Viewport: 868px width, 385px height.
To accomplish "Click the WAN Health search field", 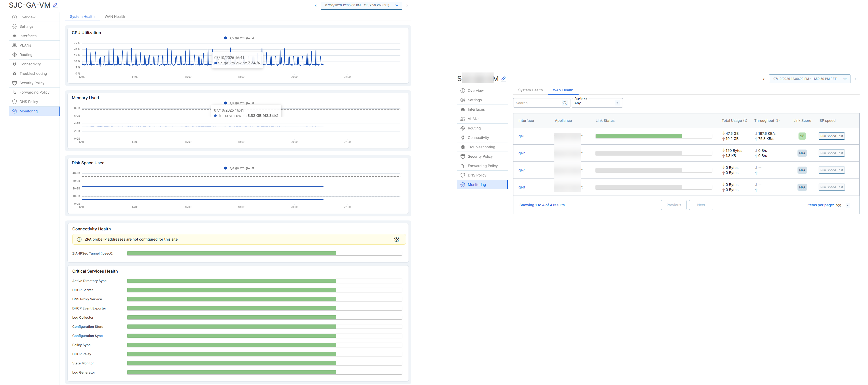I will tap(541, 103).
